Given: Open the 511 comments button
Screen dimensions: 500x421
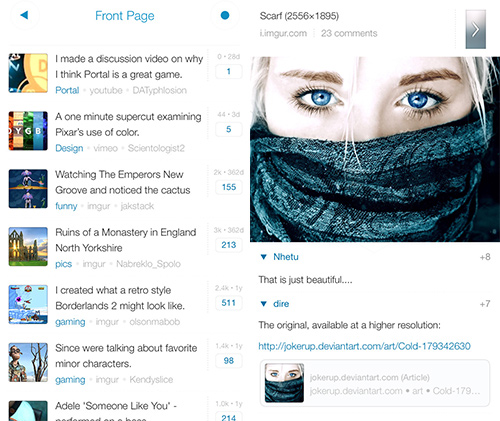Looking at the screenshot, I should [229, 303].
